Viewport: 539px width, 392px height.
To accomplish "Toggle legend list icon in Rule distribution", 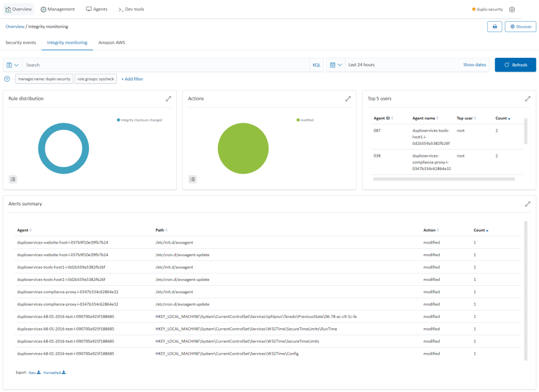I will [x=13, y=179].
